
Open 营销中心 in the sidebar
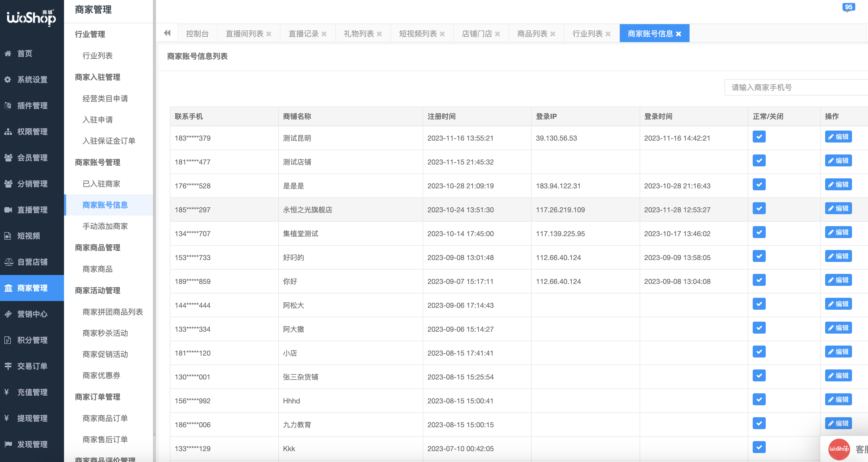pos(32,314)
